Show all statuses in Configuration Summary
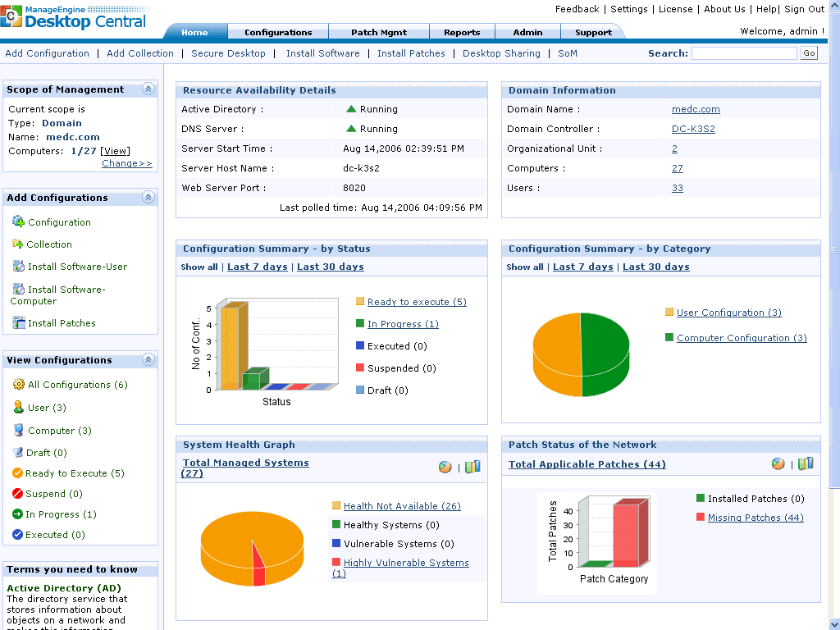This screenshot has width=840, height=630. (x=199, y=266)
